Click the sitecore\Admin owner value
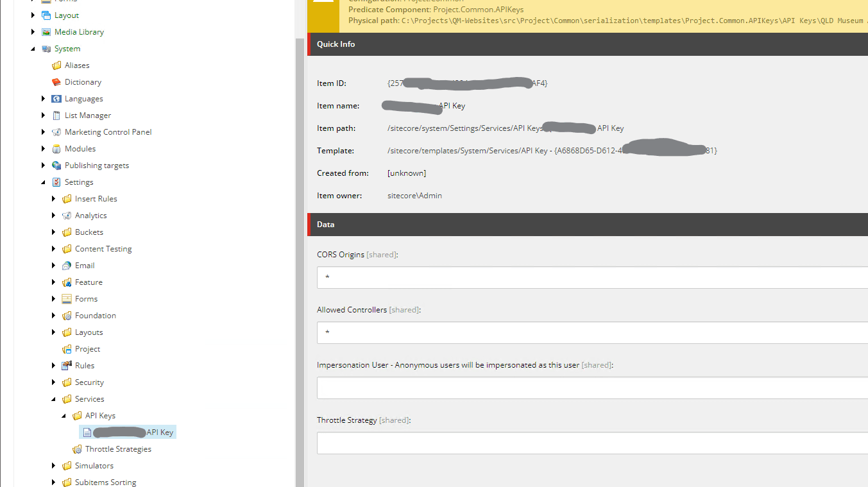The image size is (868, 487). click(x=414, y=196)
